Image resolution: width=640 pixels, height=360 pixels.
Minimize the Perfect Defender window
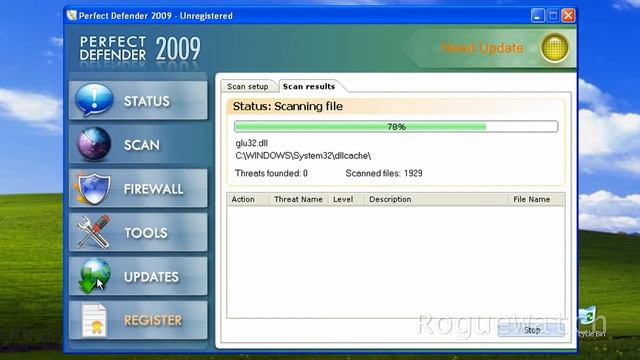pos(538,16)
